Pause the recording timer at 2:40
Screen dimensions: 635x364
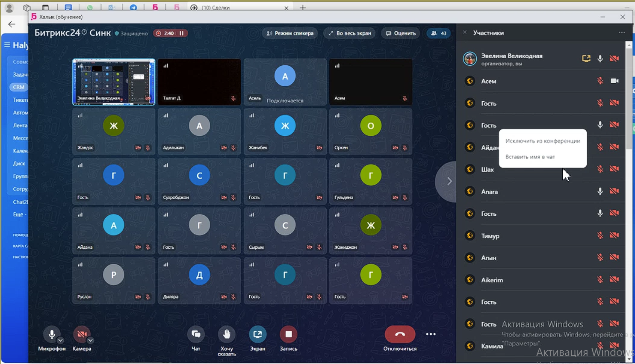[x=182, y=33]
